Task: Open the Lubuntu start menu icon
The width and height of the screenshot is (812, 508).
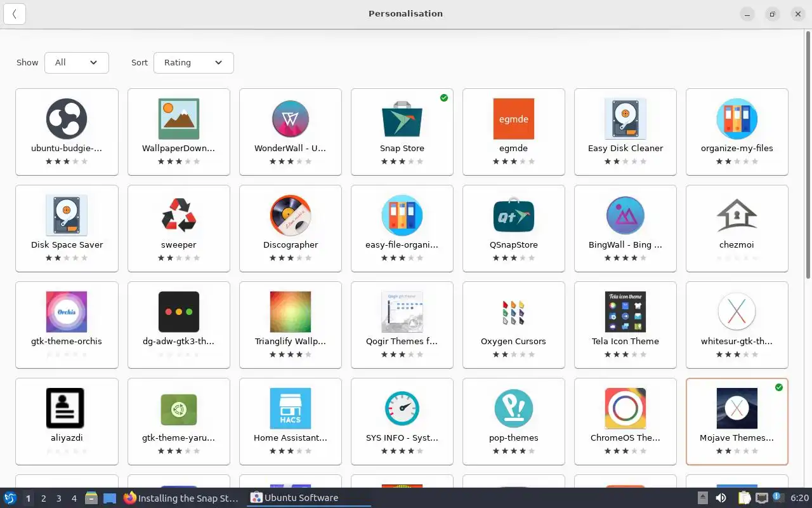Action: [10, 498]
